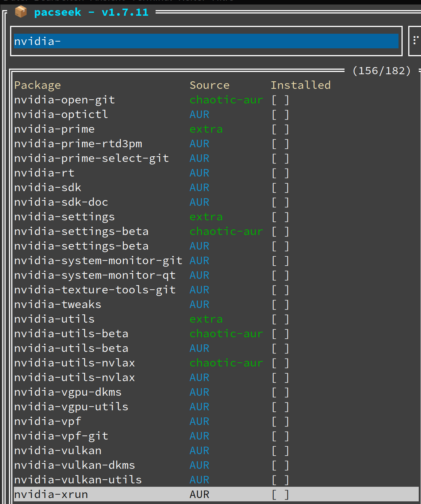
Task: Click the 'pacseek - v1.7.11' title text
Action: [x=91, y=12]
